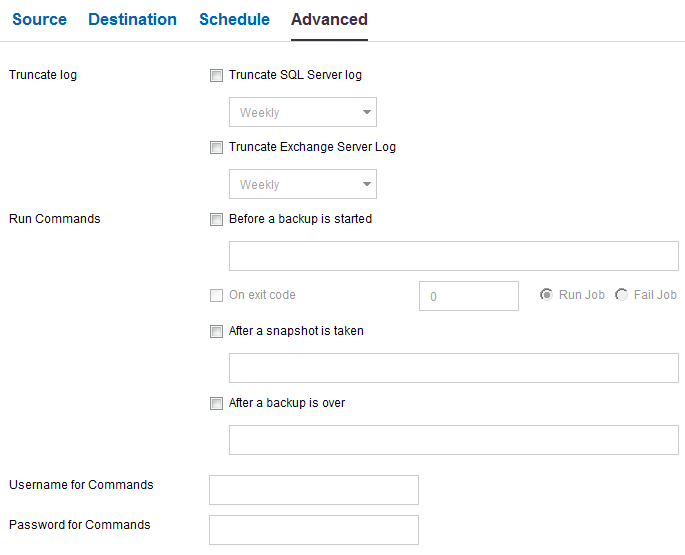The image size is (685, 555).
Task: Select the Run Job radio button
Action: (546, 295)
